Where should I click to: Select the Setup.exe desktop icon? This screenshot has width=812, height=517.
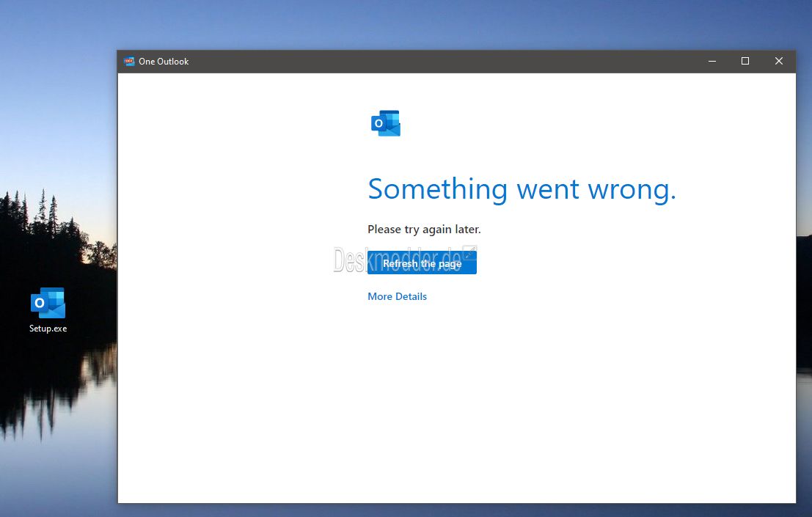(x=48, y=309)
